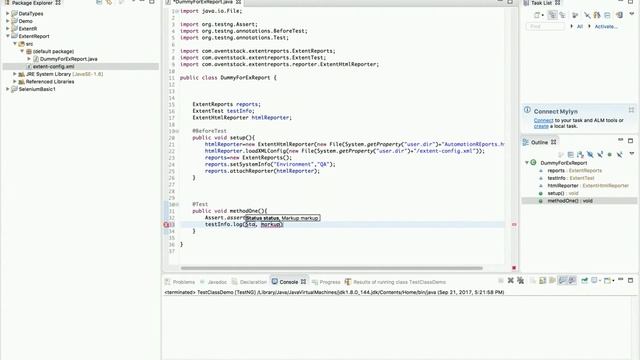Remove all terminated launches in Console
This screenshot has width=640, height=360.
coord(520,280)
